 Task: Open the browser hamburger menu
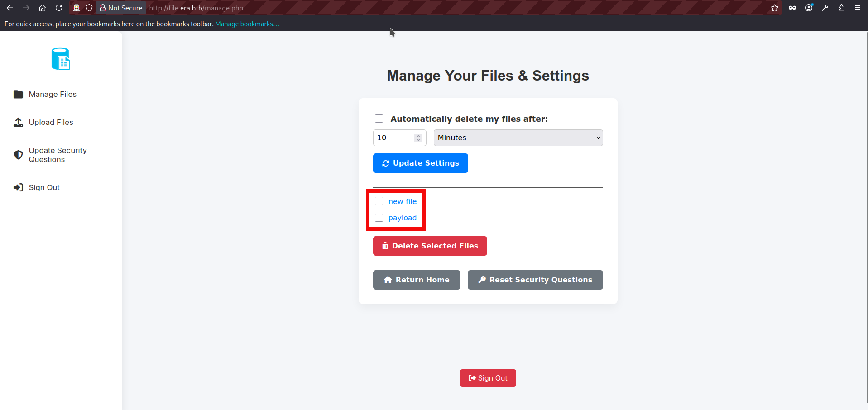tap(858, 8)
